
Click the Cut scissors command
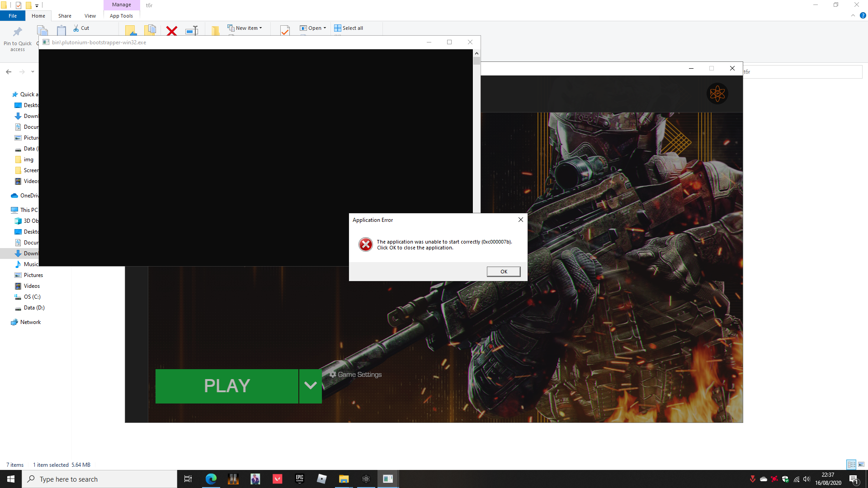[x=81, y=28]
